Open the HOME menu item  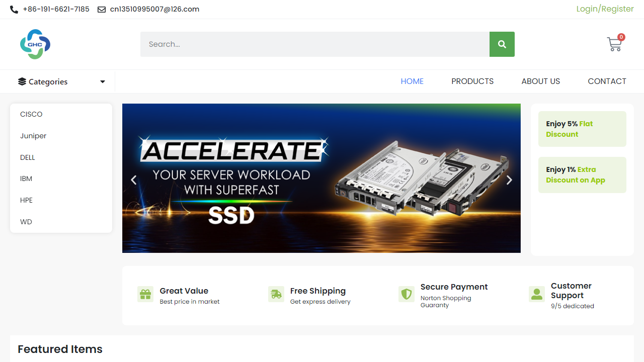412,81
